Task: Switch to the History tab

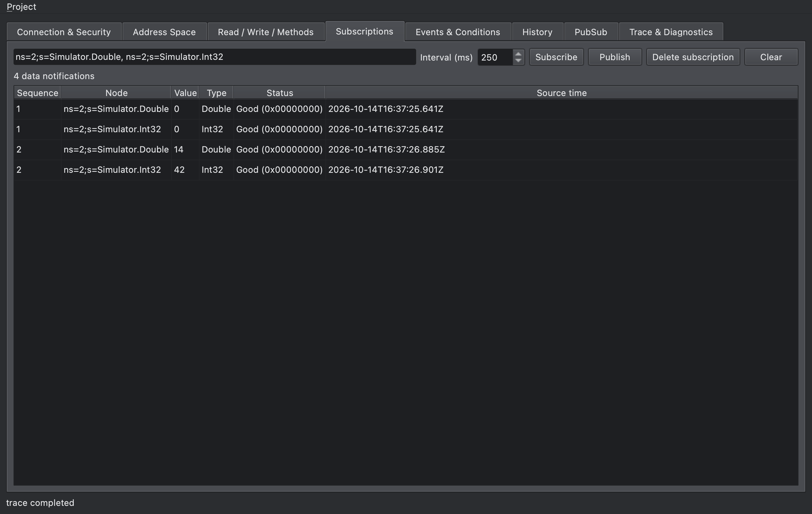Action: coord(537,32)
